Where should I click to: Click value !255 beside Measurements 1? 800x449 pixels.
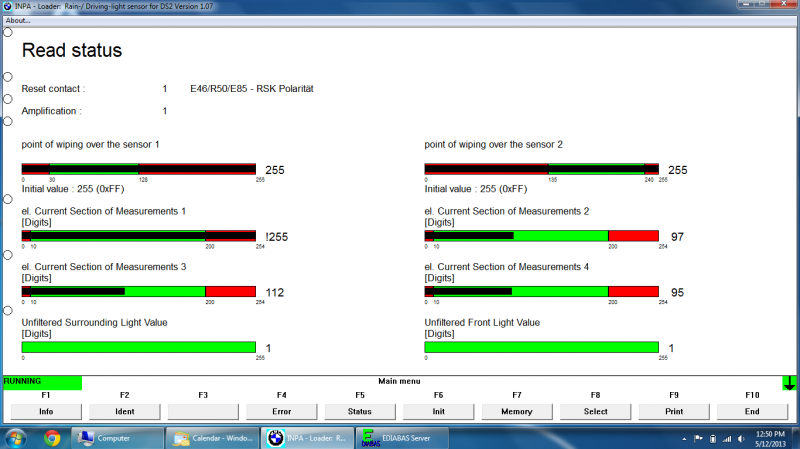(x=277, y=237)
